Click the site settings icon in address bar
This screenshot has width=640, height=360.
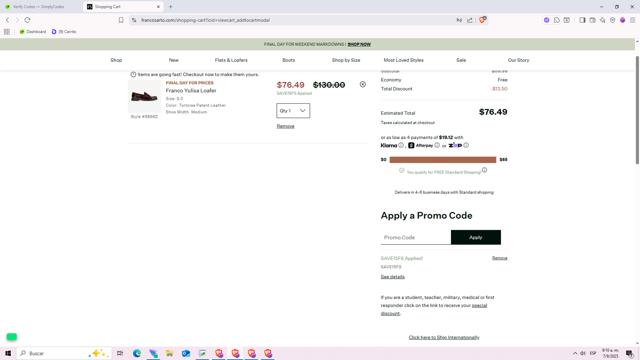(x=134, y=20)
